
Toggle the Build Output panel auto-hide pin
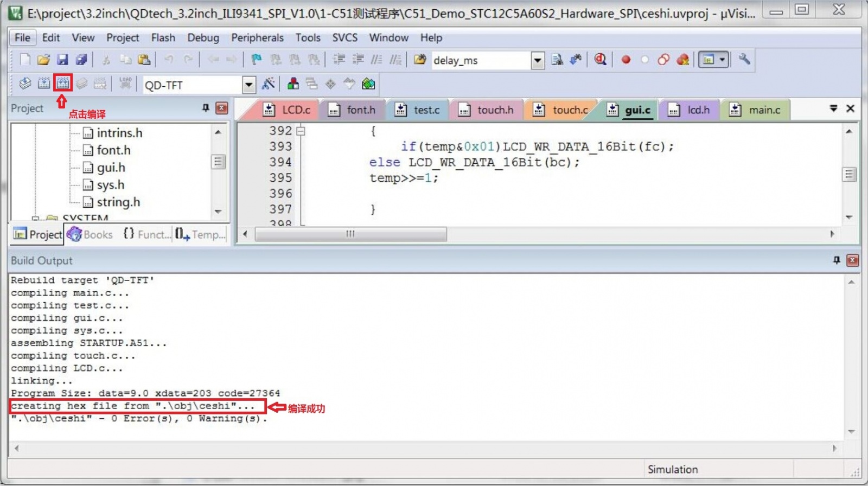(x=837, y=260)
